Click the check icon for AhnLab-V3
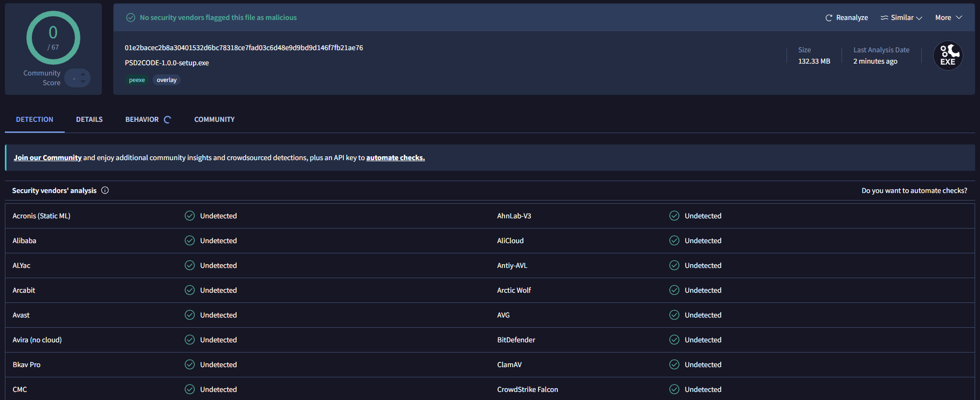The width and height of the screenshot is (980, 400). click(x=674, y=216)
